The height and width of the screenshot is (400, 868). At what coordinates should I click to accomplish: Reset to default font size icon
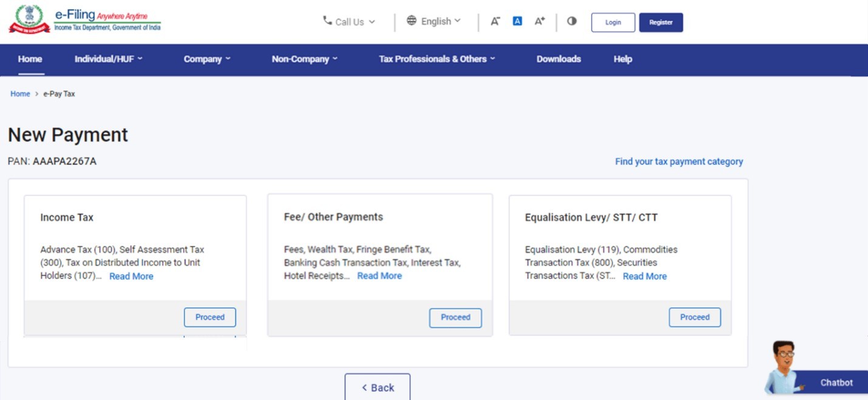tap(517, 21)
